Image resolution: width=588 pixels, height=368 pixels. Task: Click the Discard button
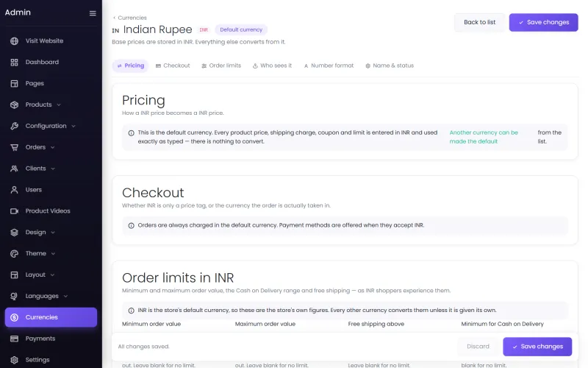478,347
